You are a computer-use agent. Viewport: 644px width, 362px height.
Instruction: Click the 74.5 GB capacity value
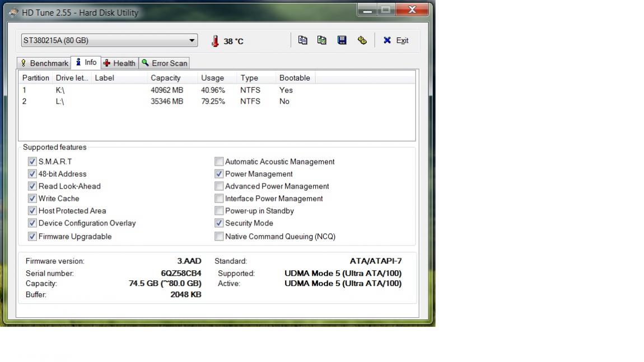165,284
